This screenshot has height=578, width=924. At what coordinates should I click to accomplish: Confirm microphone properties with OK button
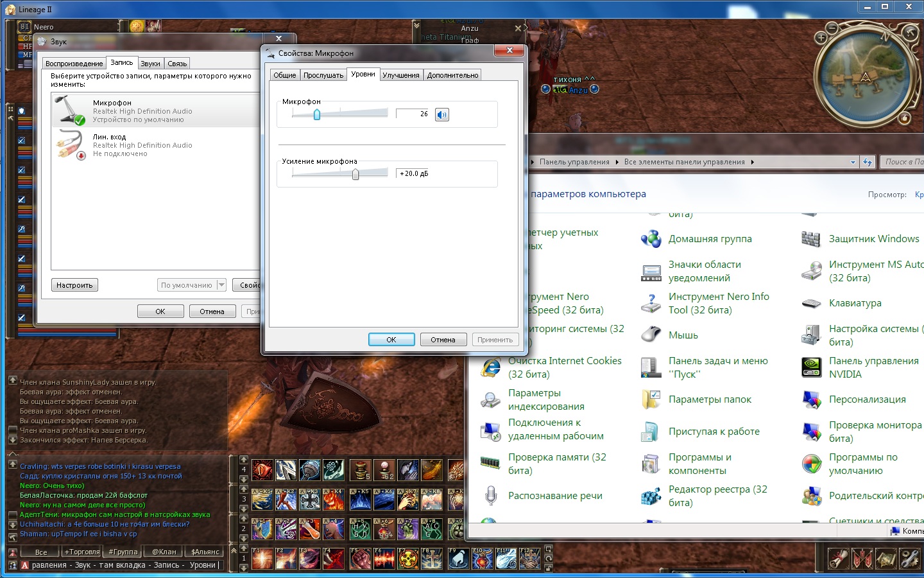(x=391, y=340)
